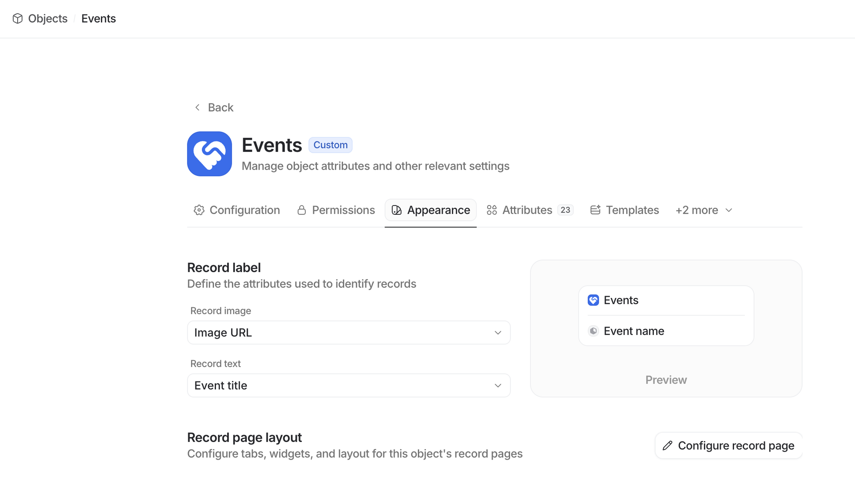Click the blue Events object icon
Image resolution: width=855 pixels, height=504 pixels.
tap(209, 154)
